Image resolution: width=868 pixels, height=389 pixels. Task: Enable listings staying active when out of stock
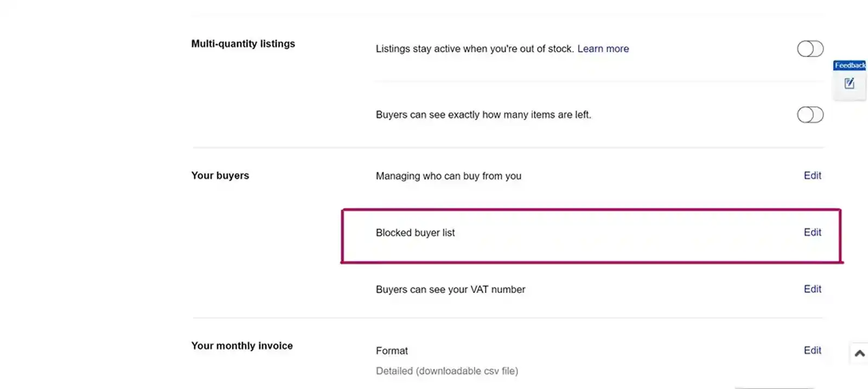[810, 49]
